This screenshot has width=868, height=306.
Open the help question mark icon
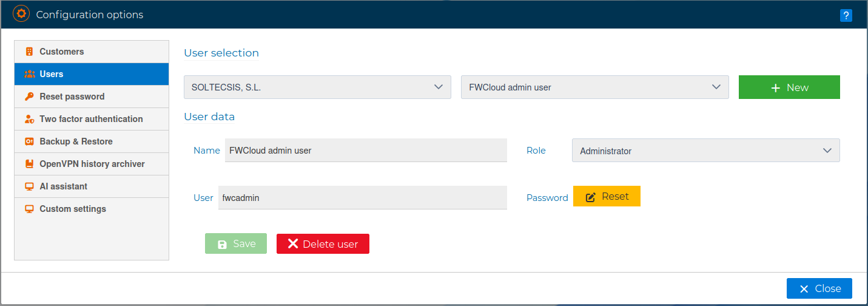tap(846, 16)
